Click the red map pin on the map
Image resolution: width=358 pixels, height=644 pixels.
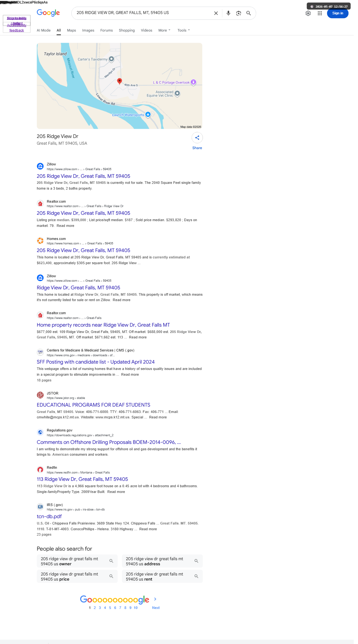point(119,81)
